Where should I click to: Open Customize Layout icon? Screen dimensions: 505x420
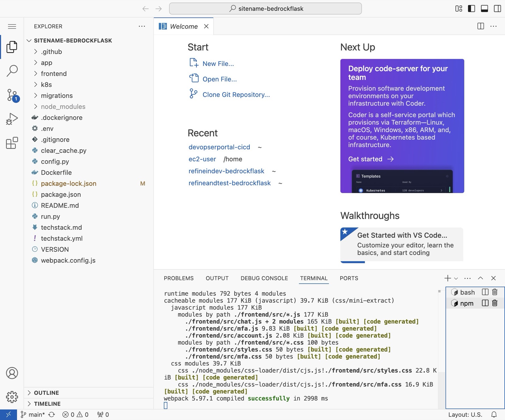pyautogui.click(x=459, y=9)
